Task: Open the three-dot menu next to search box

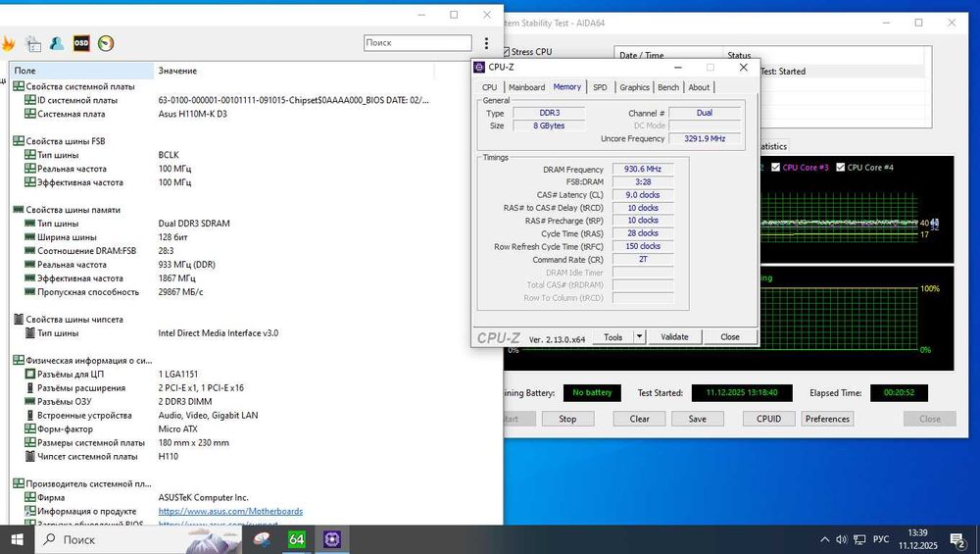Action: click(x=486, y=43)
